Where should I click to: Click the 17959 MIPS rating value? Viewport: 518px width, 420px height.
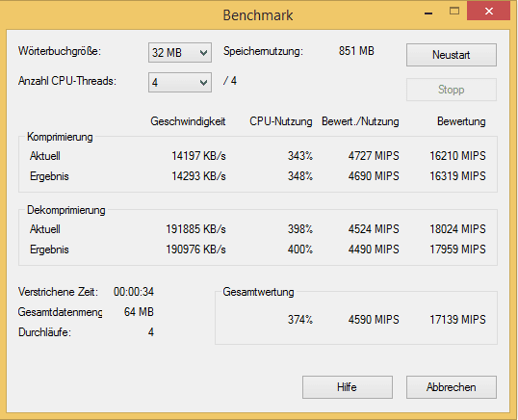[x=457, y=249]
